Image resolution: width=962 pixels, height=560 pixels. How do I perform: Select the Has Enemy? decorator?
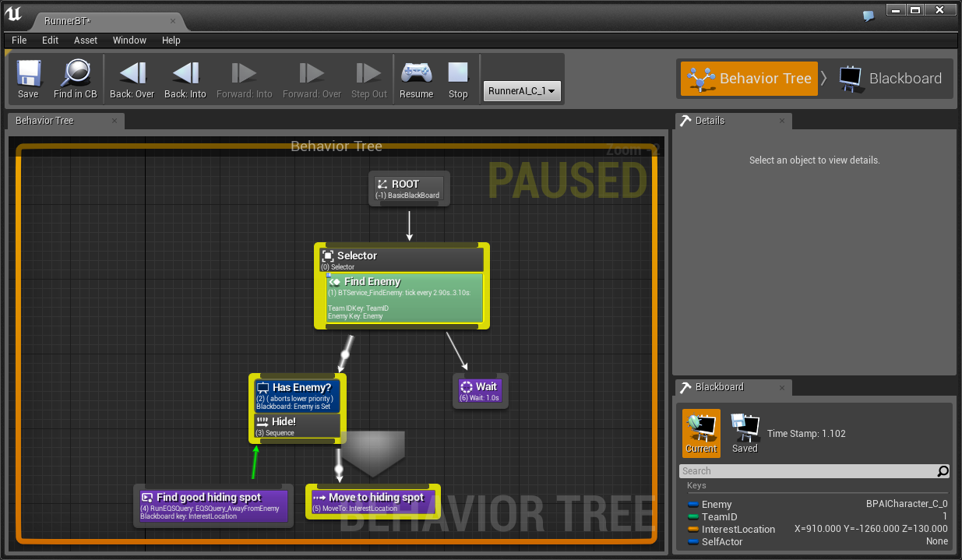298,396
